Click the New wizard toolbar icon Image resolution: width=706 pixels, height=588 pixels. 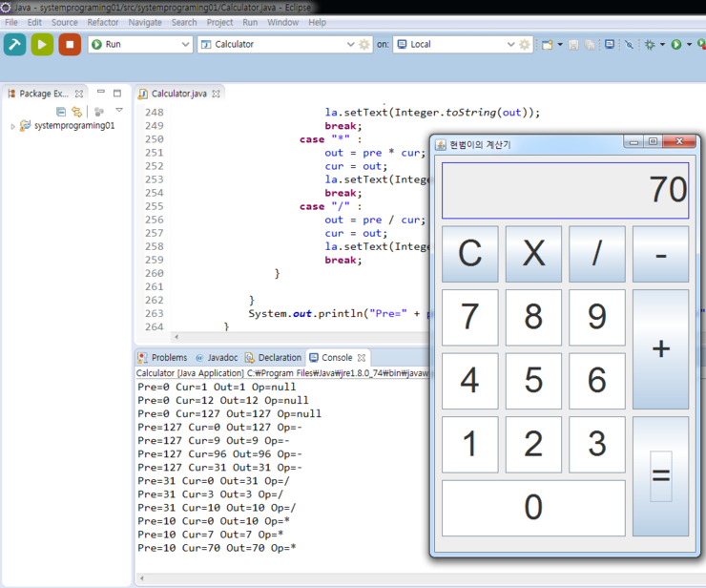[x=547, y=44]
